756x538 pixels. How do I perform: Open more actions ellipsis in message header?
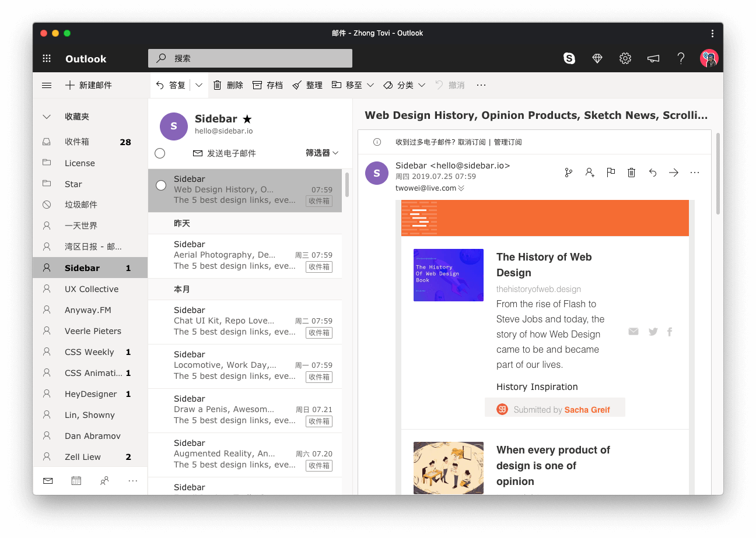pyautogui.click(x=695, y=173)
